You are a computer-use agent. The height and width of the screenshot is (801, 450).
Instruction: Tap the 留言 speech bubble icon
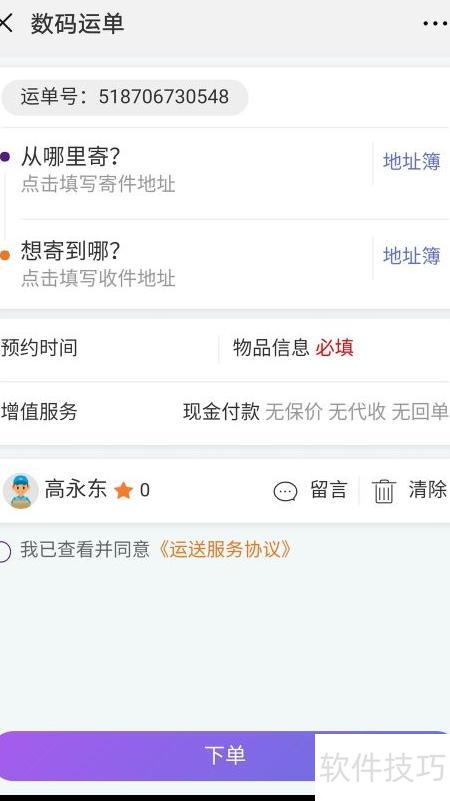coord(286,491)
